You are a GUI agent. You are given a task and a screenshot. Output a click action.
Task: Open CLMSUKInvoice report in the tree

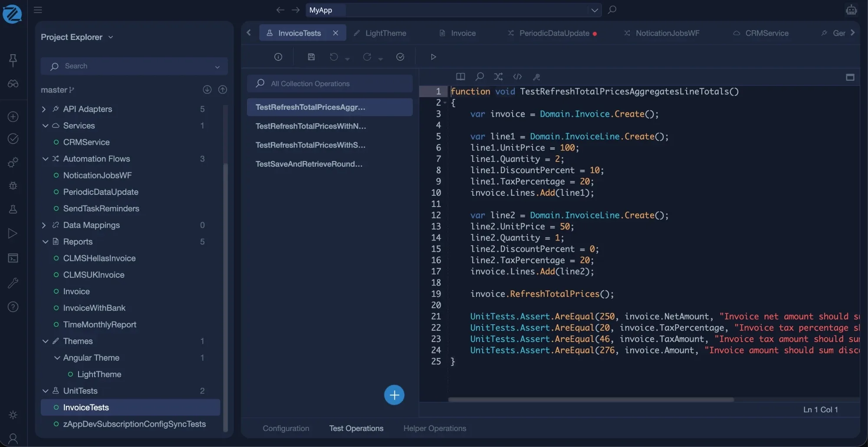[x=94, y=275]
